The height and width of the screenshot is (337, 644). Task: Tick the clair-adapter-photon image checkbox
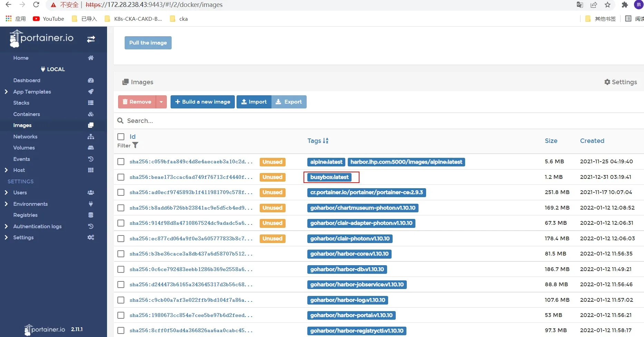[121, 223]
